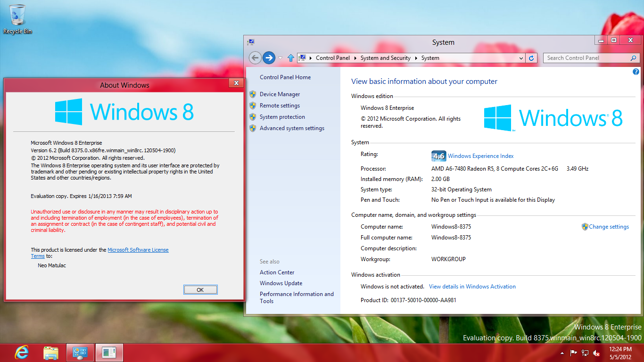Switch to Control Panel taskbar button
The width and height of the screenshot is (644, 362).
click(80, 352)
